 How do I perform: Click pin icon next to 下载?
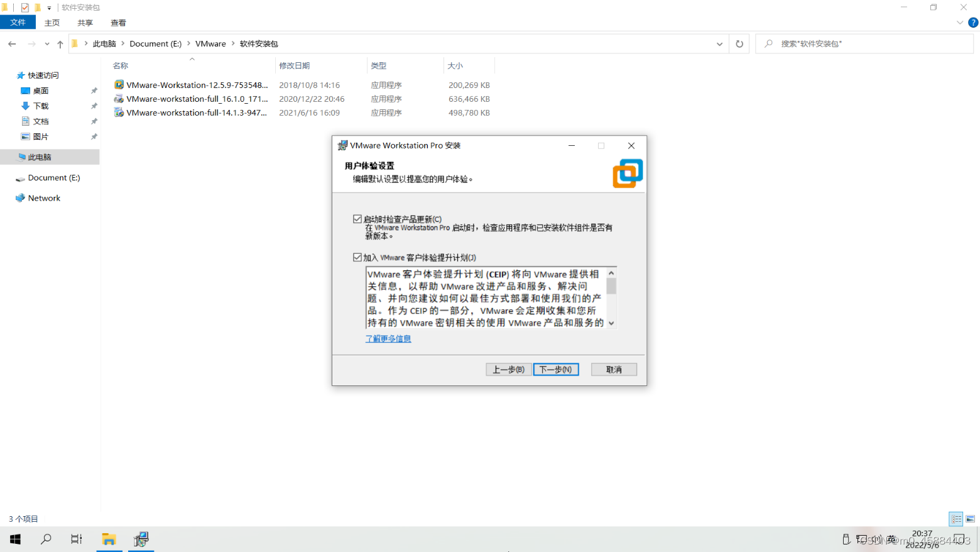tap(94, 106)
